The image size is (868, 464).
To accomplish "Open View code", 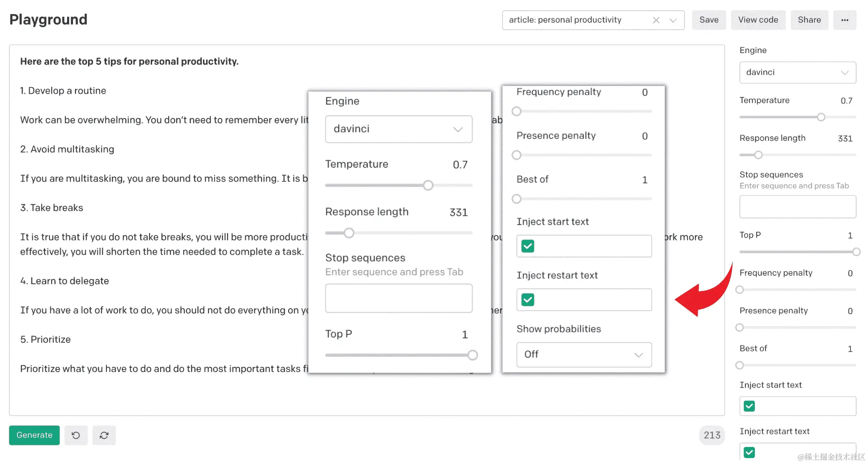I will point(758,20).
